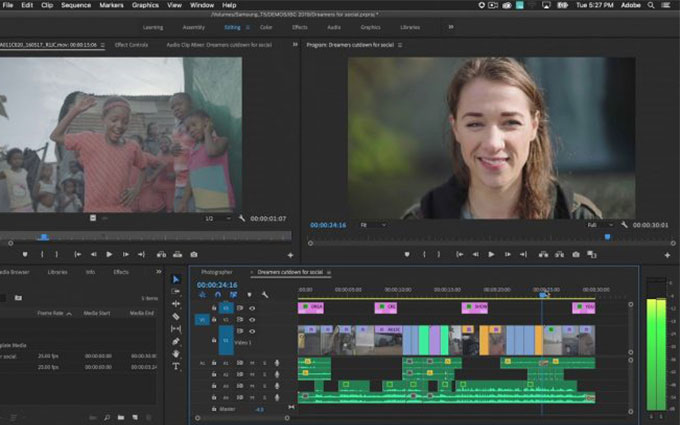The image size is (680, 425).
Task: Toggle V3 track output eye
Action: 252,308
